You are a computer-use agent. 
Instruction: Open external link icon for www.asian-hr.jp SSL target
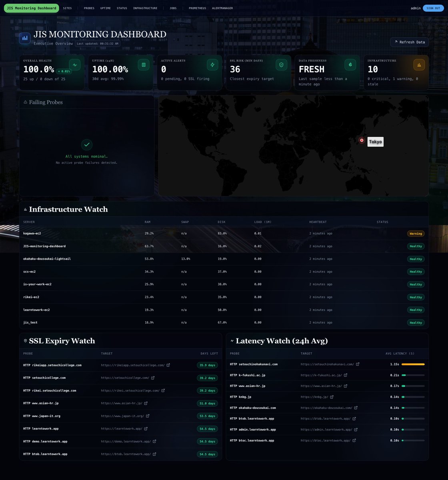coord(146,403)
